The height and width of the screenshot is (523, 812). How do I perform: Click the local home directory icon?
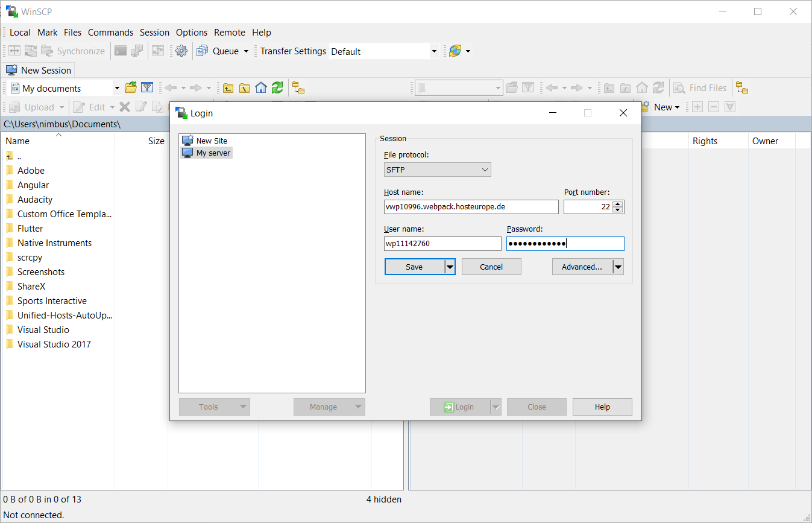click(x=260, y=88)
